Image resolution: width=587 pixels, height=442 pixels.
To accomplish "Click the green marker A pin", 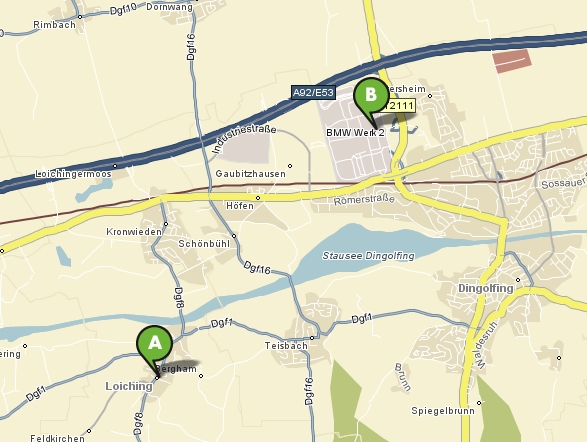I will pos(154,347).
